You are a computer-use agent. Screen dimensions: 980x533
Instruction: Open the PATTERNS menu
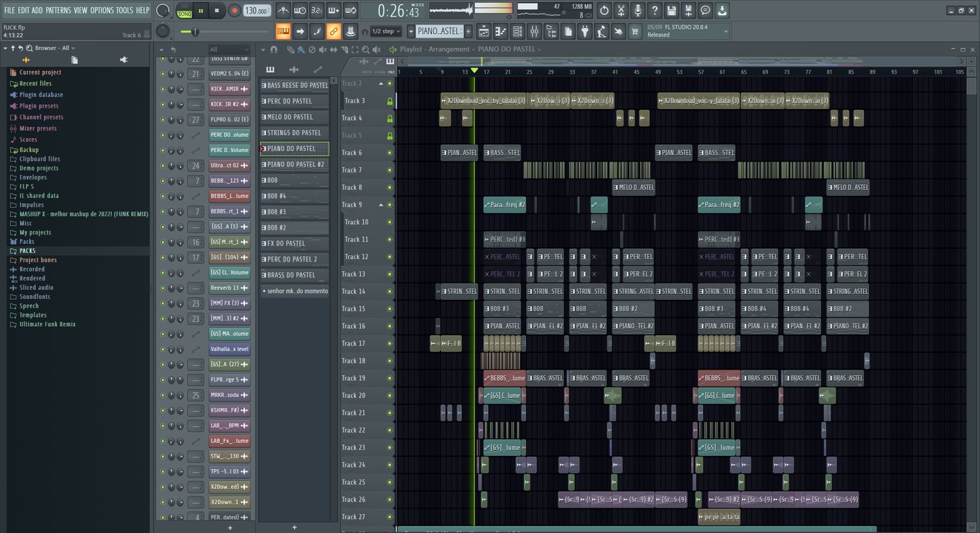(x=58, y=10)
